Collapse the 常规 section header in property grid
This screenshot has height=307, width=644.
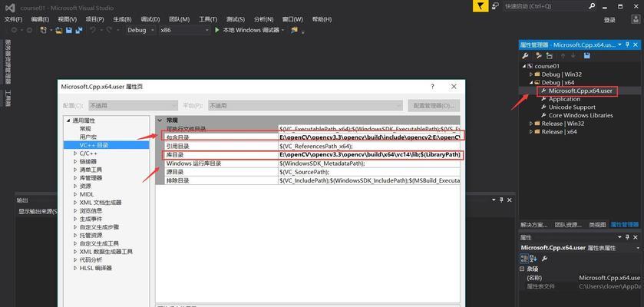pyautogui.click(x=160, y=120)
